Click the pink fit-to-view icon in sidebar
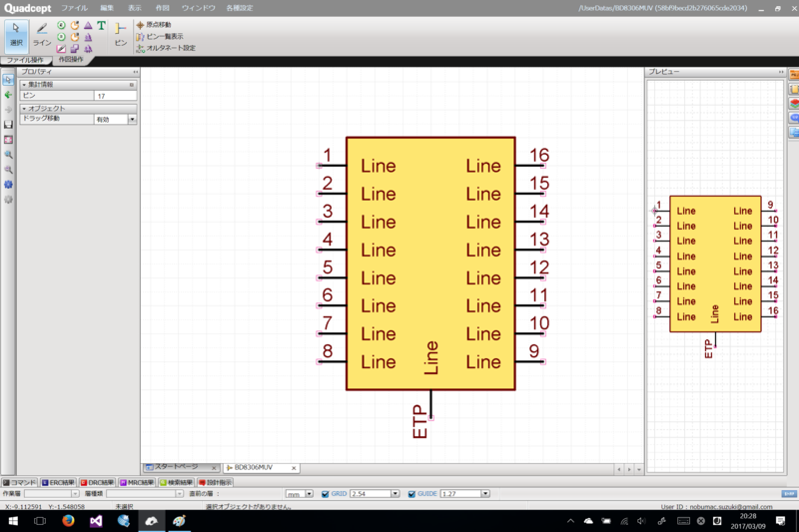Viewport: 799px width, 532px height. 8,140
